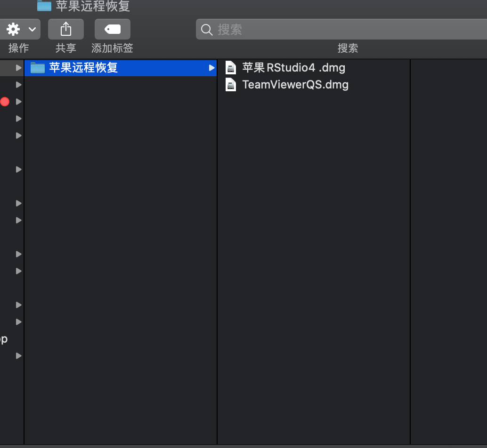Click the empty third column area
Image resolution: width=487 pixels, height=448 pixels.
click(447, 235)
